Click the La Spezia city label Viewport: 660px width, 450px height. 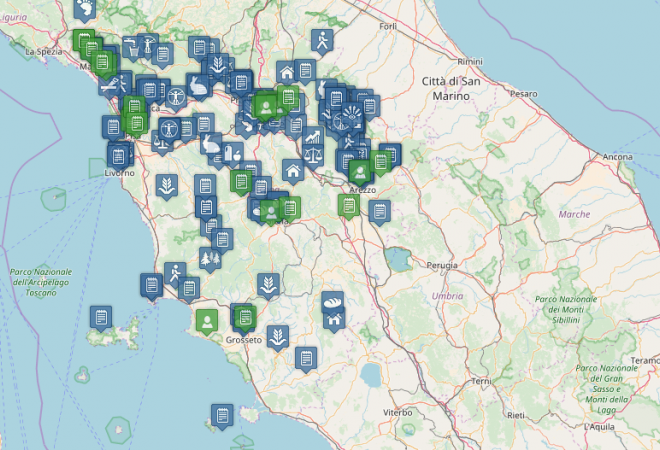click(x=44, y=52)
